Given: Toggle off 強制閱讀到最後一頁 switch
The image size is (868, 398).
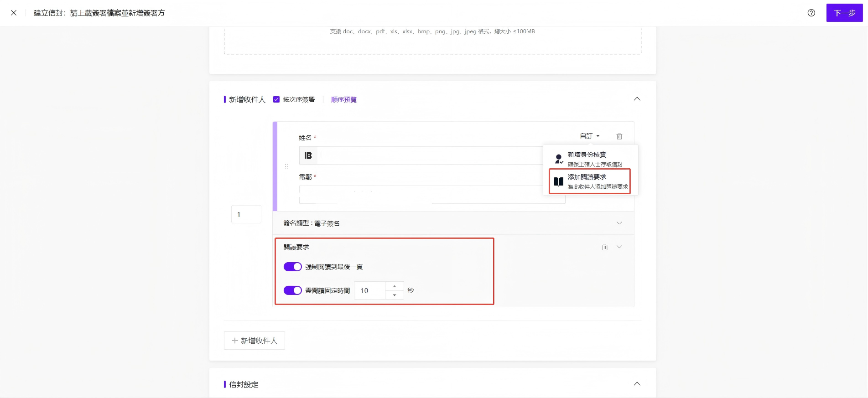Looking at the screenshot, I should pos(292,267).
